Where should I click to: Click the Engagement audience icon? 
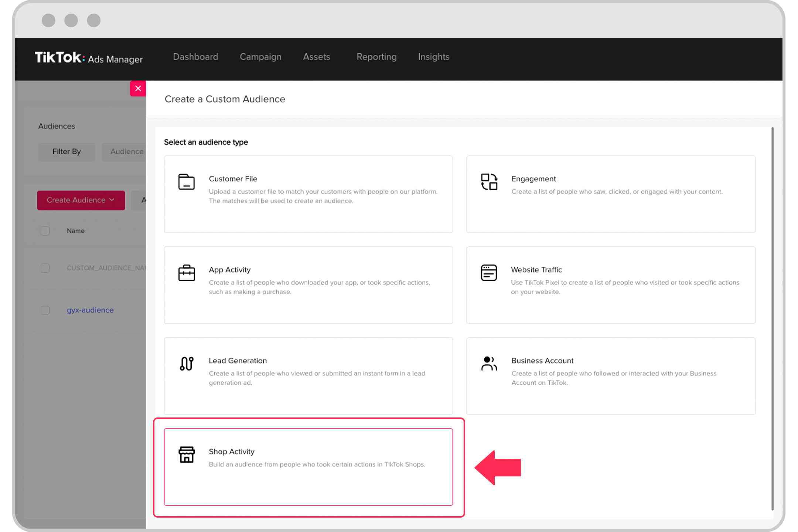(489, 182)
